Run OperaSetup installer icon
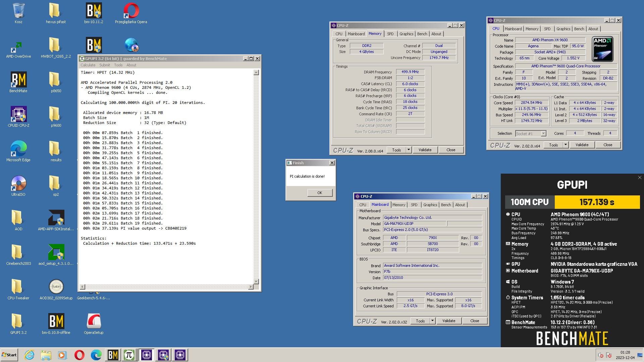This screenshot has height=362, width=644. (x=94, y=324)
